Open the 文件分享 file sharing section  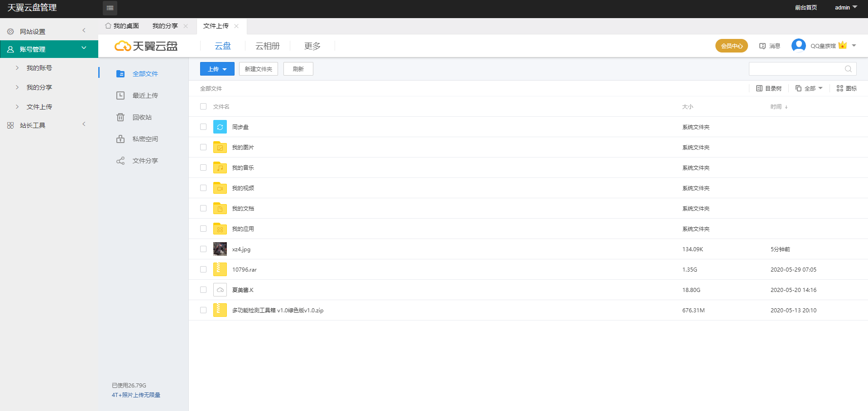[145, 160]
